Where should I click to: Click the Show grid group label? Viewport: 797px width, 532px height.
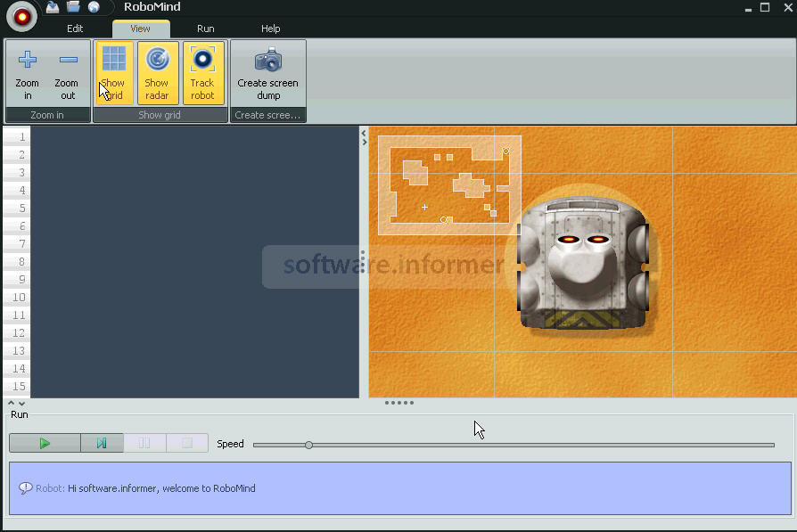pyautogui.click(x=160, y=115)
